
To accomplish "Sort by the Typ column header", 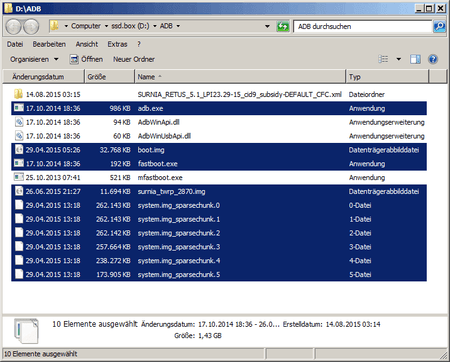I will coord(387,77).
